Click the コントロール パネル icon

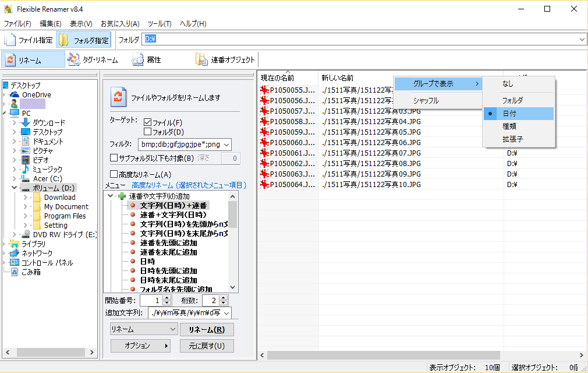pyautogui.click(x=15, y=262)
